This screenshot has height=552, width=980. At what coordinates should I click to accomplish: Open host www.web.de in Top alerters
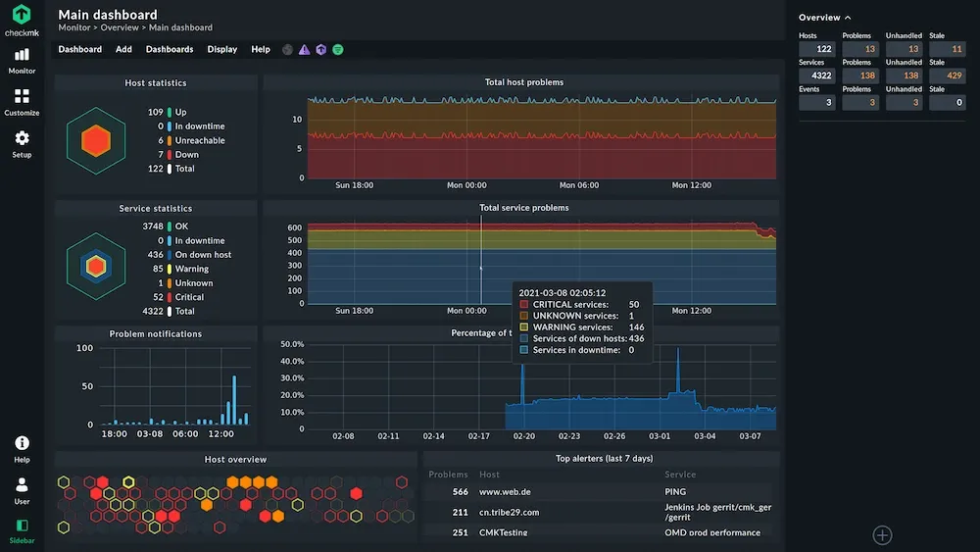(505, 492)
